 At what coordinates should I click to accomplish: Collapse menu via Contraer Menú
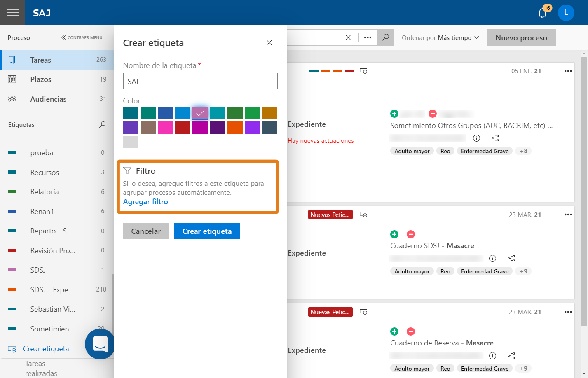(82, 37)
